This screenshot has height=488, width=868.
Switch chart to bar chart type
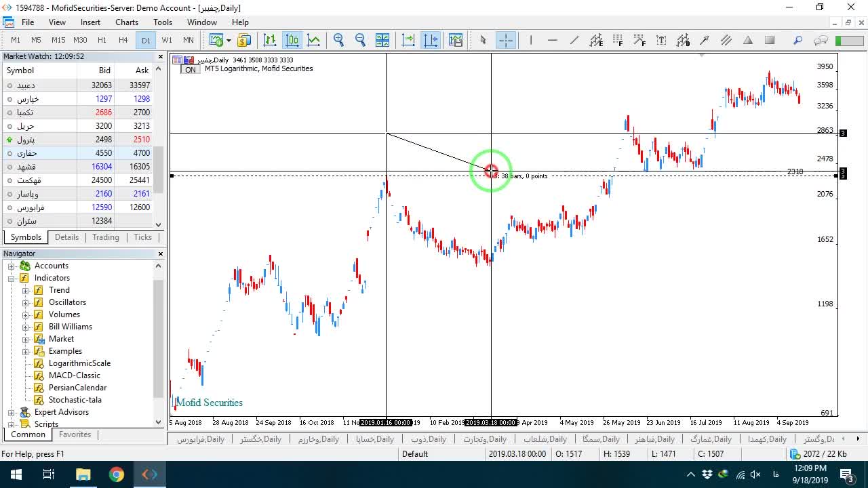coord(270,40)
